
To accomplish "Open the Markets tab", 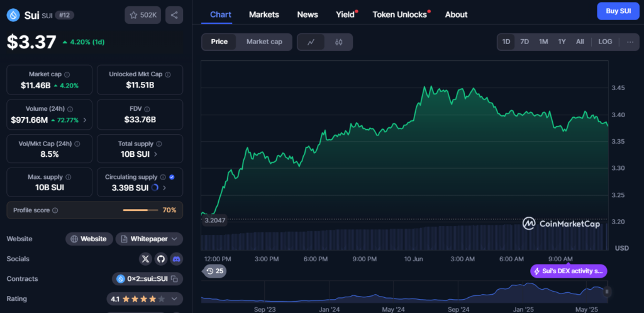I will pos(264,15).
